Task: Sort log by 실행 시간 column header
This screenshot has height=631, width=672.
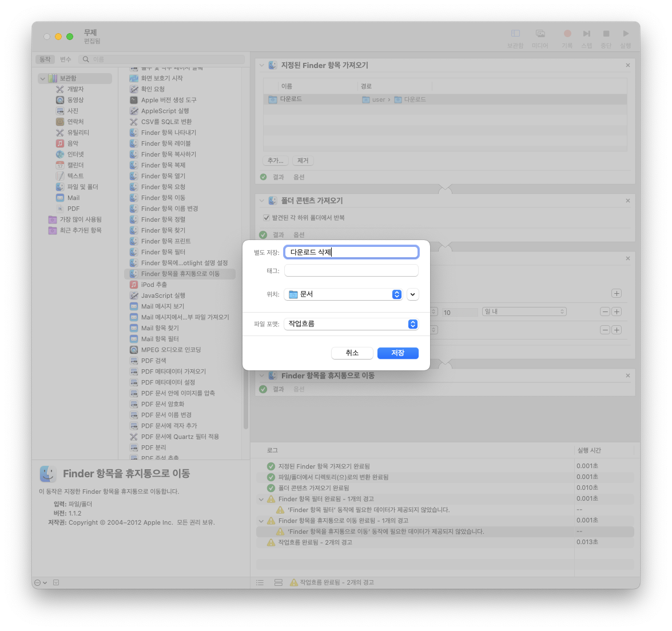Action: (x=589, y=450)
